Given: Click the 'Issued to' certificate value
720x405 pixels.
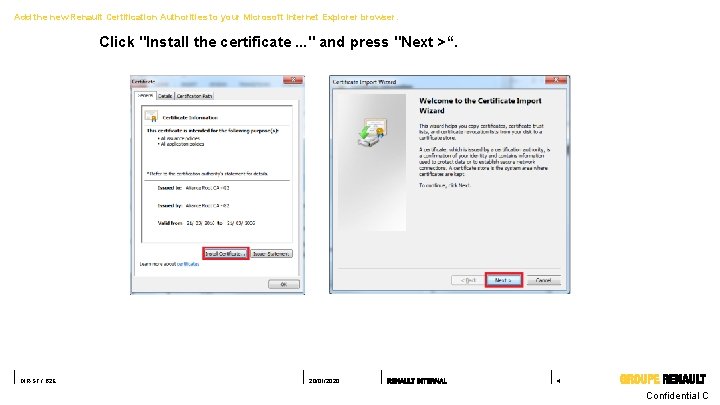Looking at the screenshot, I should tap(207, 188).
